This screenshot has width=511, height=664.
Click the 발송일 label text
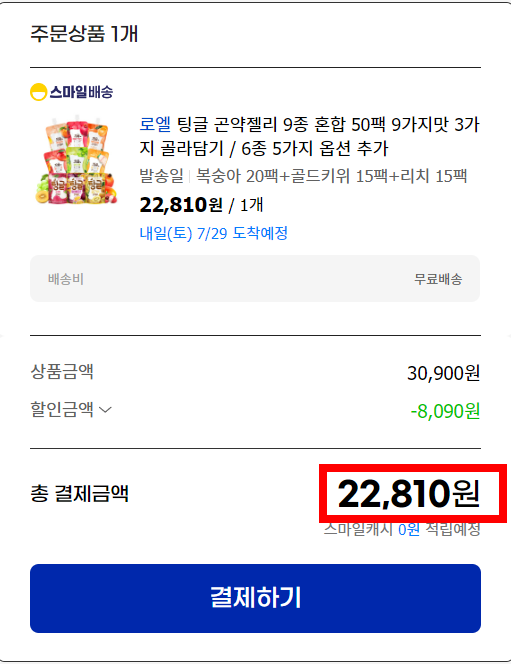[x=161, y=176]
